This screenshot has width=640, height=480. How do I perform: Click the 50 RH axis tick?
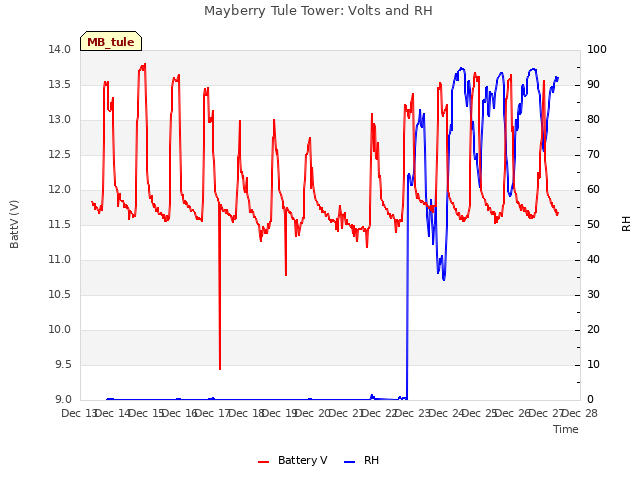point(593,224)
